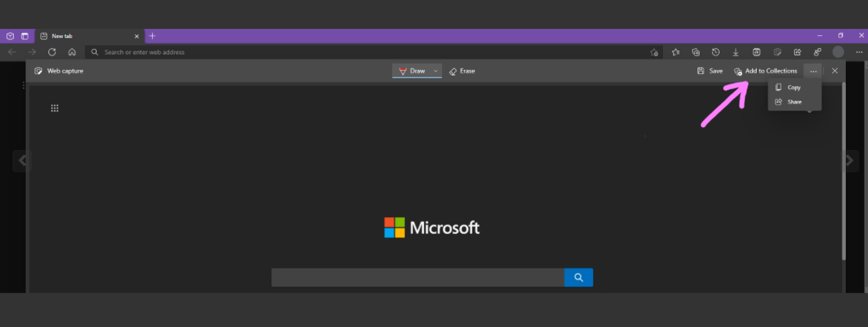Select the New tab browser tab
Image resolution: width=868 pixels, height=327 pixels.
pyautogui.click(x=89, y=36)
